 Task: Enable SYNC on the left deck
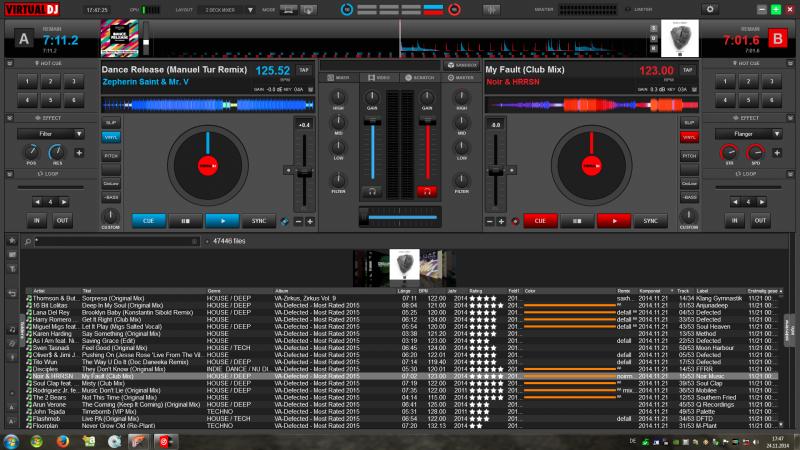259,221
